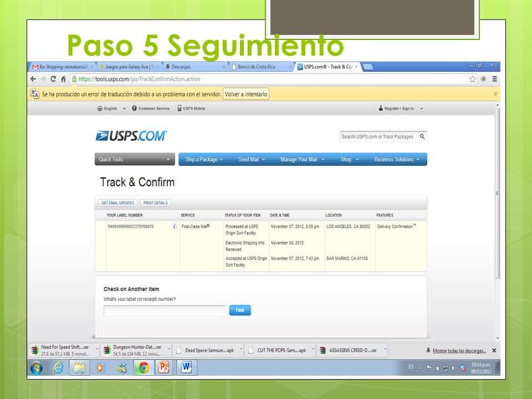Click the address bar URL field
The height and width of the screenshot is (399, 532).
click(268, 79)
